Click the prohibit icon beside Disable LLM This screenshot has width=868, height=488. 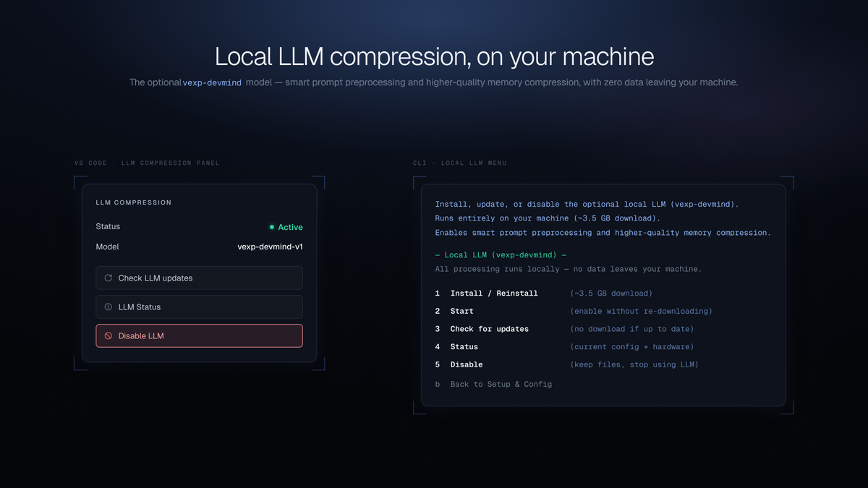(x=109, y=336)
